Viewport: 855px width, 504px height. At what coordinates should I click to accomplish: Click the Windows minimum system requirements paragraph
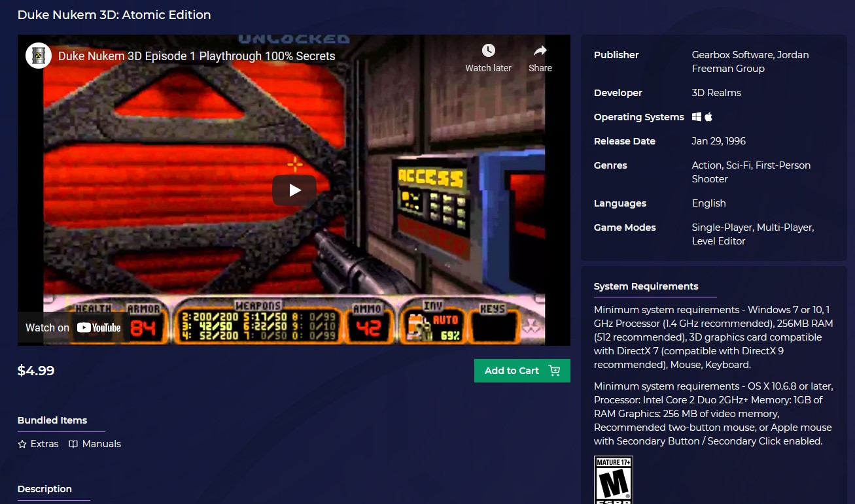click(713, 337)
